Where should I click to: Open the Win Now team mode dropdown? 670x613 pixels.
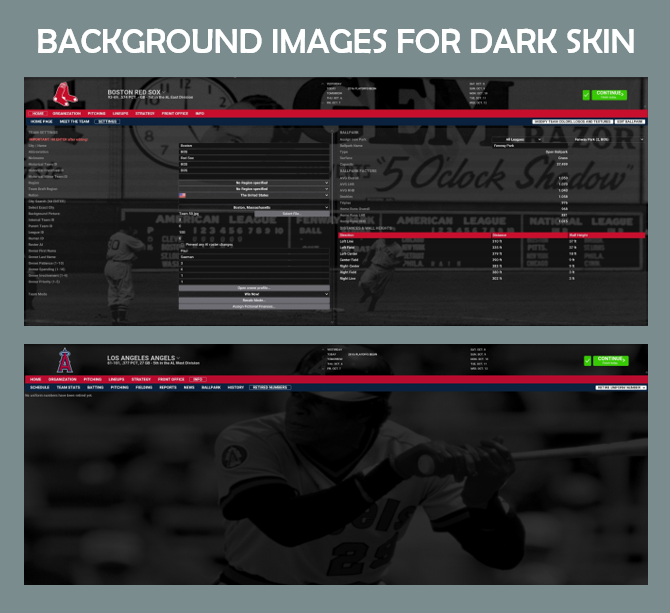(254, 294)
